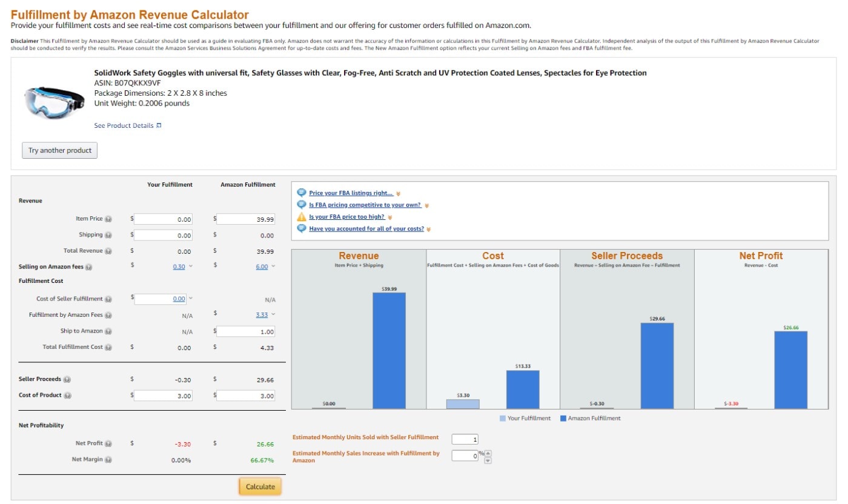Click the $29.66 Seller Proceeds bar
Viewport: 848px width, 504px height.
tap(657, 366)
